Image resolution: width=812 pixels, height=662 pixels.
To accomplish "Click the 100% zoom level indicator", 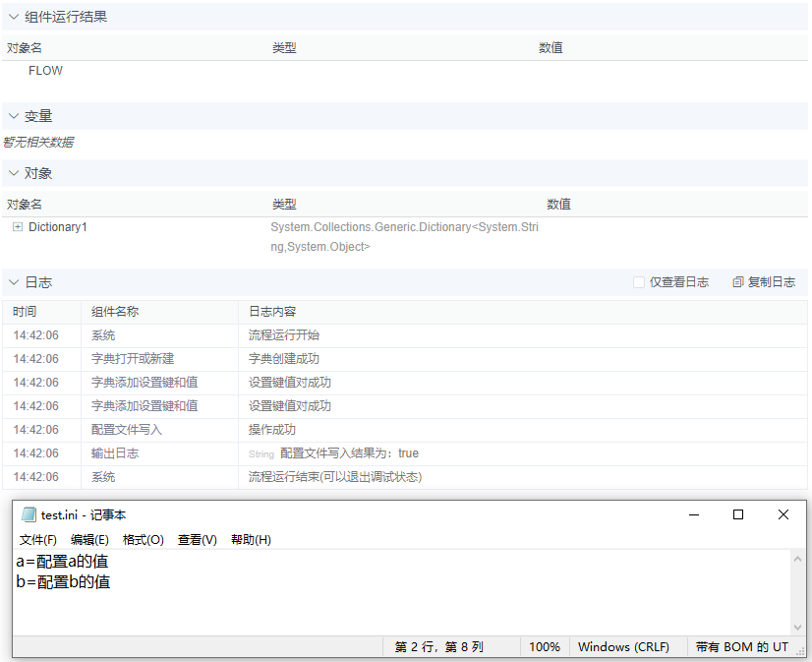I will (545, 646).
